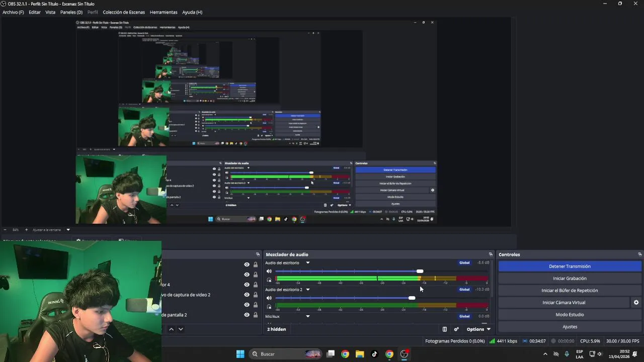This screenshot has height=362, width=644.
Task: Move selected source down with arrow
Action: 181,329
